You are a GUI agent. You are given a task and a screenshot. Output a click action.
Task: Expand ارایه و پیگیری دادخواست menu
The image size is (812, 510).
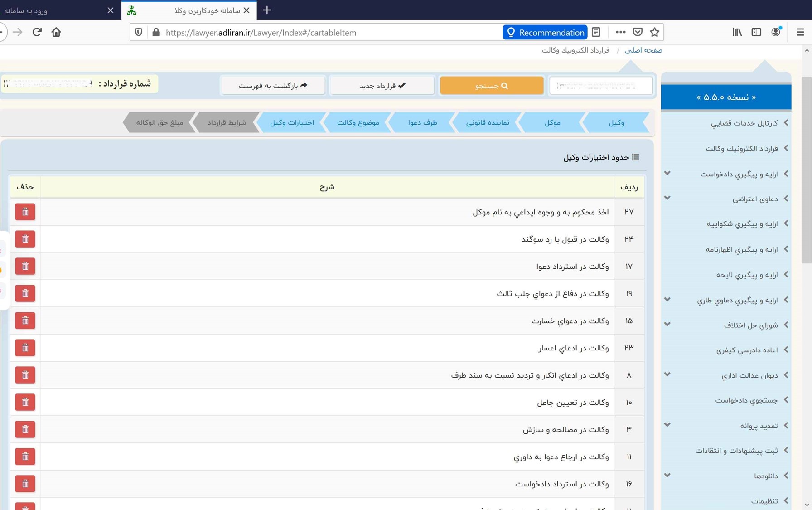click(x=667, y=173)
